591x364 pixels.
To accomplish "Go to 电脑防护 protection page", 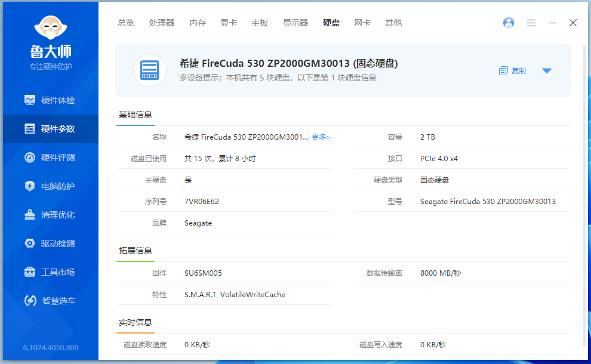I will tap(51, 186).
